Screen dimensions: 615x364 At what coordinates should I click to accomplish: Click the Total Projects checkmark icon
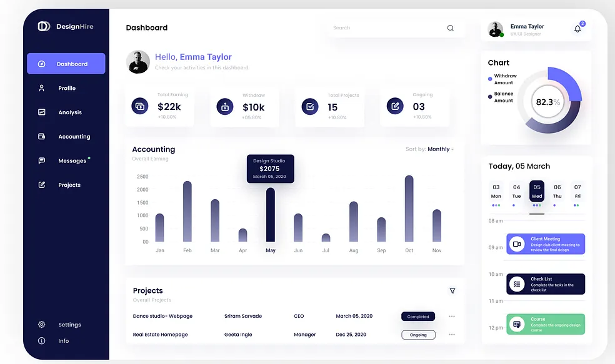coord(310,107)
